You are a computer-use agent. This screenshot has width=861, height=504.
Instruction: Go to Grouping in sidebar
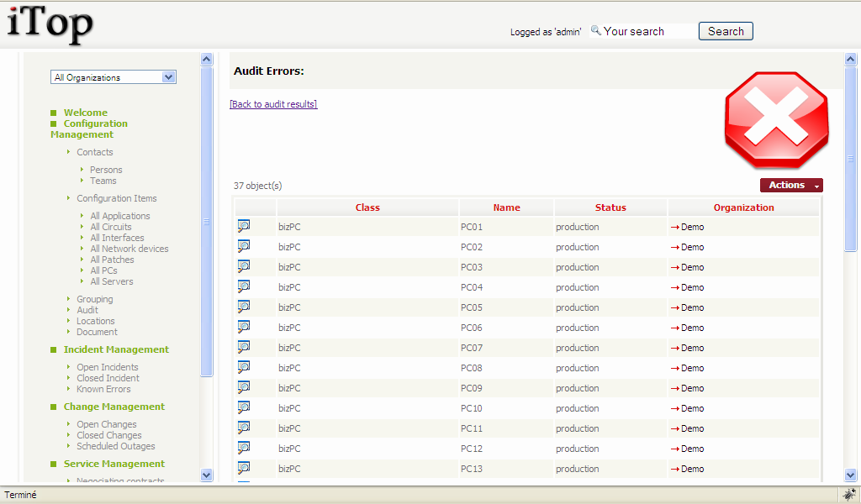point(94,299)
